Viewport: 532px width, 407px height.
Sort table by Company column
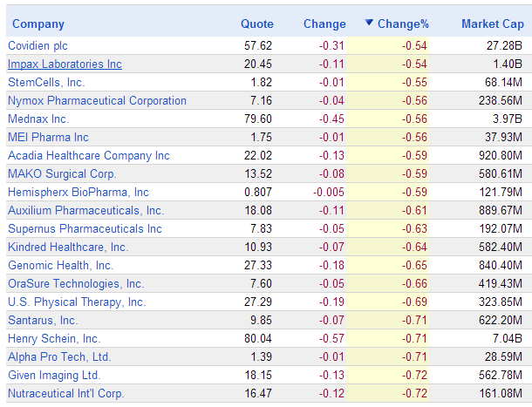(x=38, y=24)
